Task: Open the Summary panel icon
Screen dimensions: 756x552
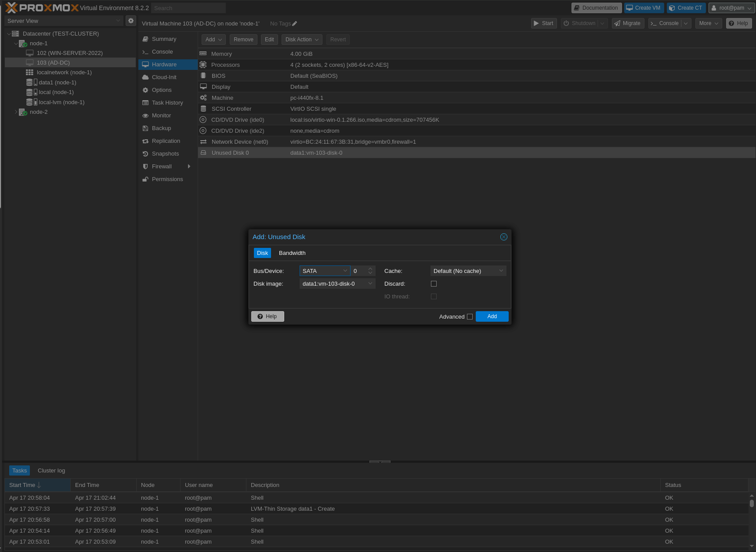Action: pos(146,39)
